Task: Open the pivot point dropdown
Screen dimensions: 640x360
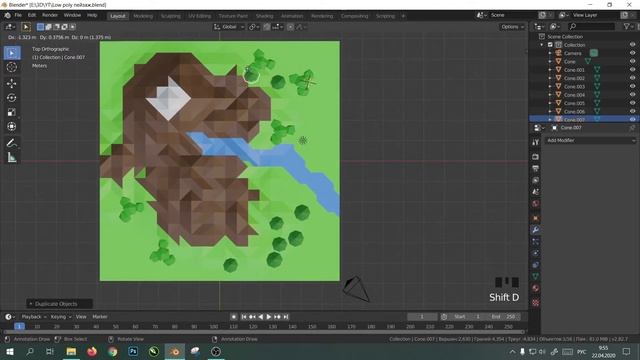Action: pos(254,27)
